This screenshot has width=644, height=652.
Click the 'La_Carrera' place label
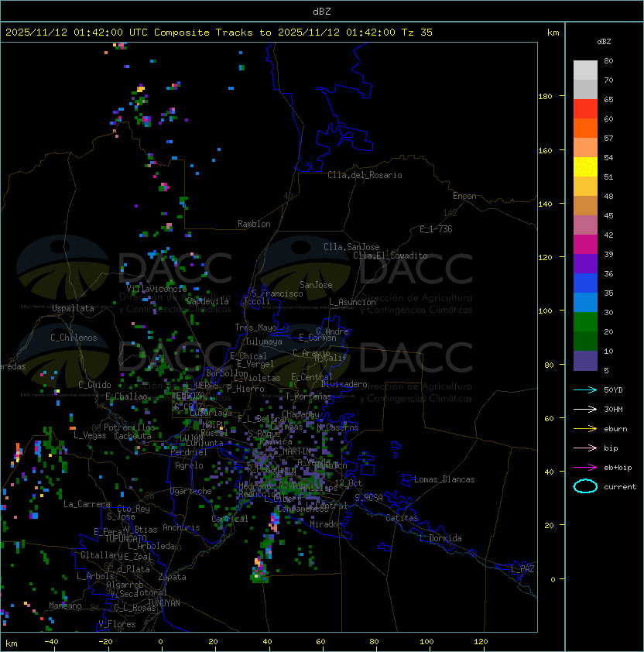click(87, 504)
